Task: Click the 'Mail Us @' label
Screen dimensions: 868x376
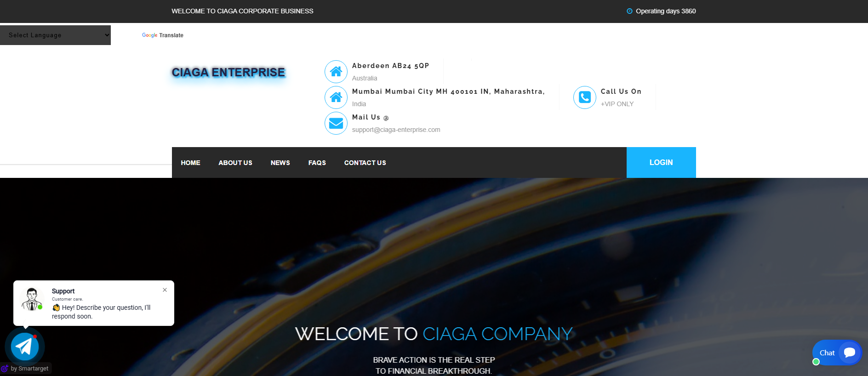Action: pyautogui.click(x=371, y=117)
